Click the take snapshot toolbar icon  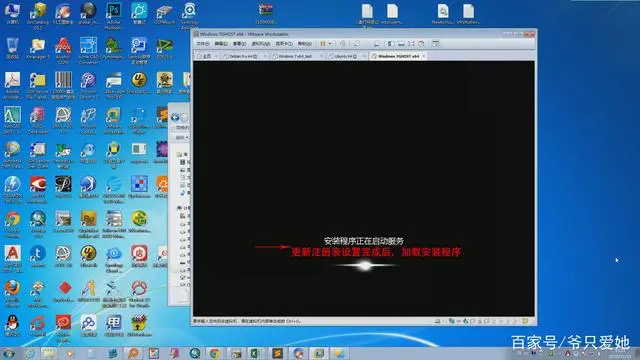pyautogui.click(x=357, y=44)
